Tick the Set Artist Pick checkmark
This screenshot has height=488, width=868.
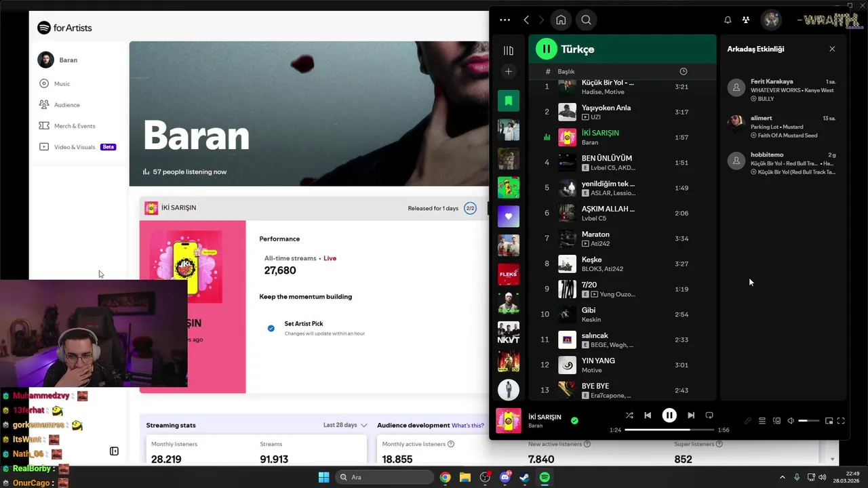(271, 328)
